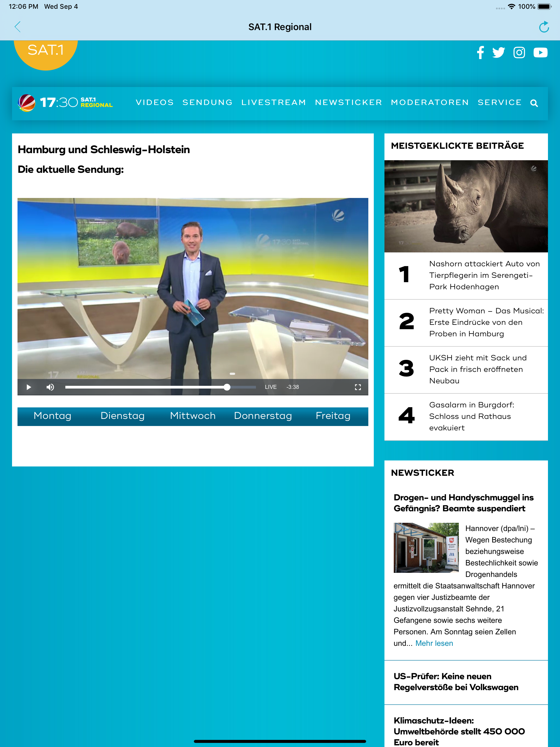Select the Donnerstag tab
Screen dimensions: 560x747
point(263,416)
